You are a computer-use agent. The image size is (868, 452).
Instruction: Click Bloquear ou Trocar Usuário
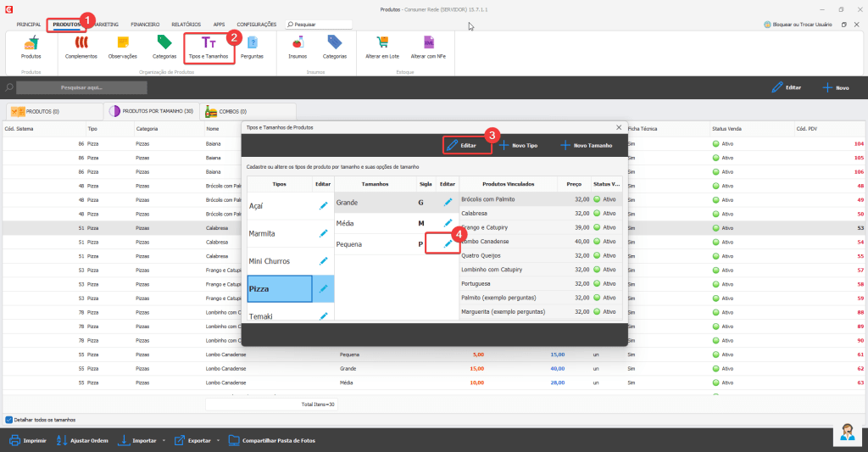798,25
